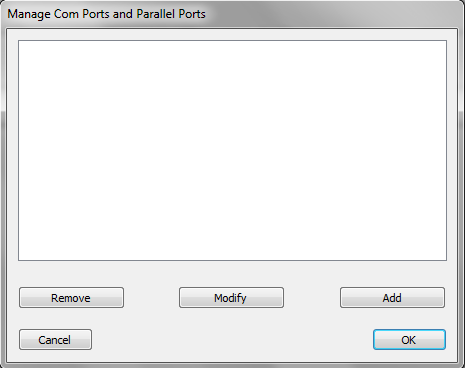Screen dimensions: 465x368
Task: Choose Add to create a port
Action: [x=392, y=297]
